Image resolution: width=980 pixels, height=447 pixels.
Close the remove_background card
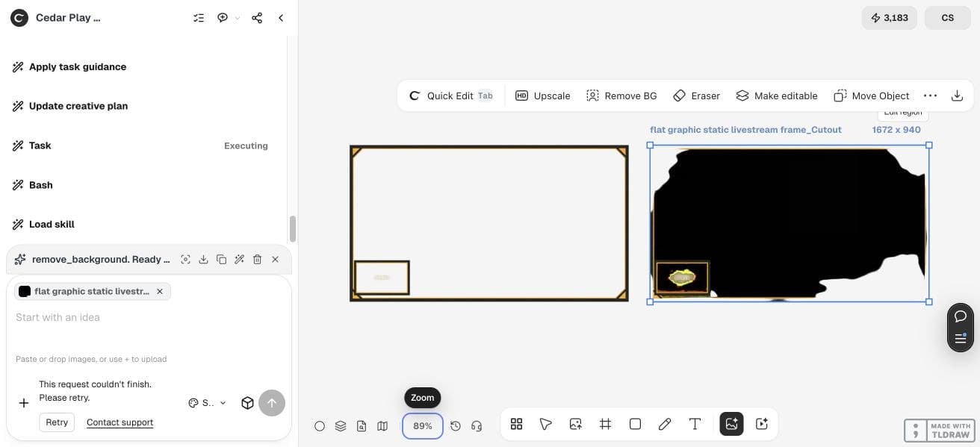(x=275, y=260)
